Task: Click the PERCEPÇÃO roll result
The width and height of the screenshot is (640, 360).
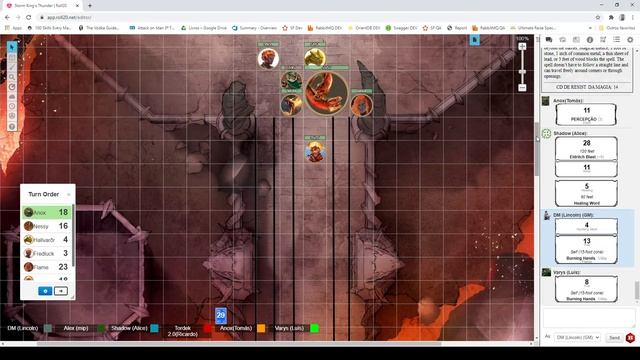Action: 587,114
